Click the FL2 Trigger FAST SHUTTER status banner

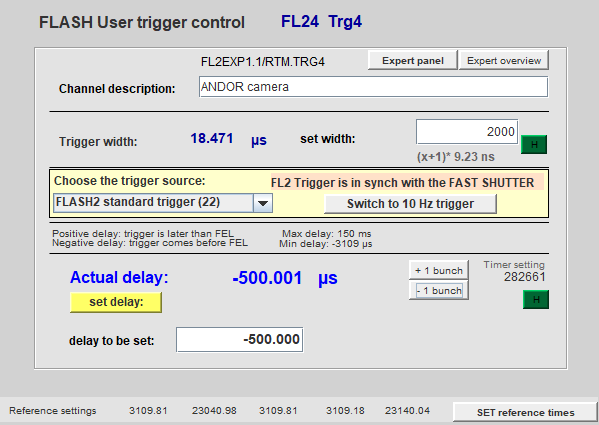point(407,183)
